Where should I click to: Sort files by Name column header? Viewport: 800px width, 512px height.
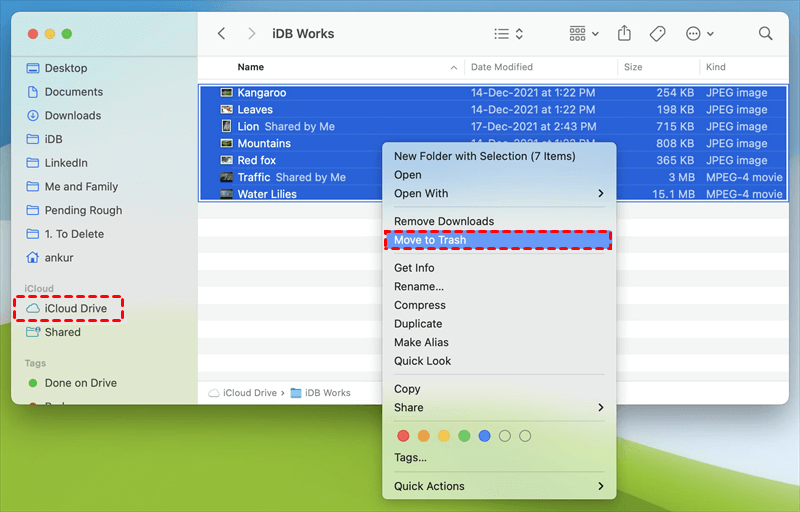coord(251,67)
